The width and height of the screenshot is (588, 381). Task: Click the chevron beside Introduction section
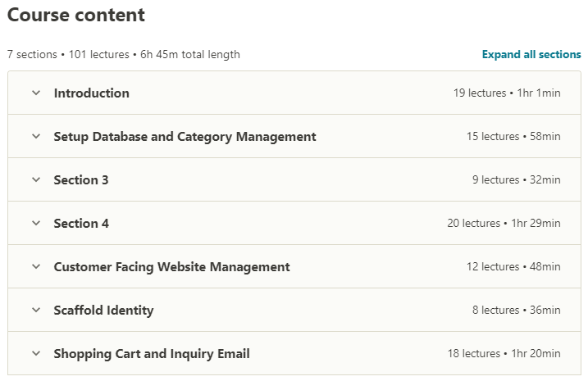(x=36, y=93)
